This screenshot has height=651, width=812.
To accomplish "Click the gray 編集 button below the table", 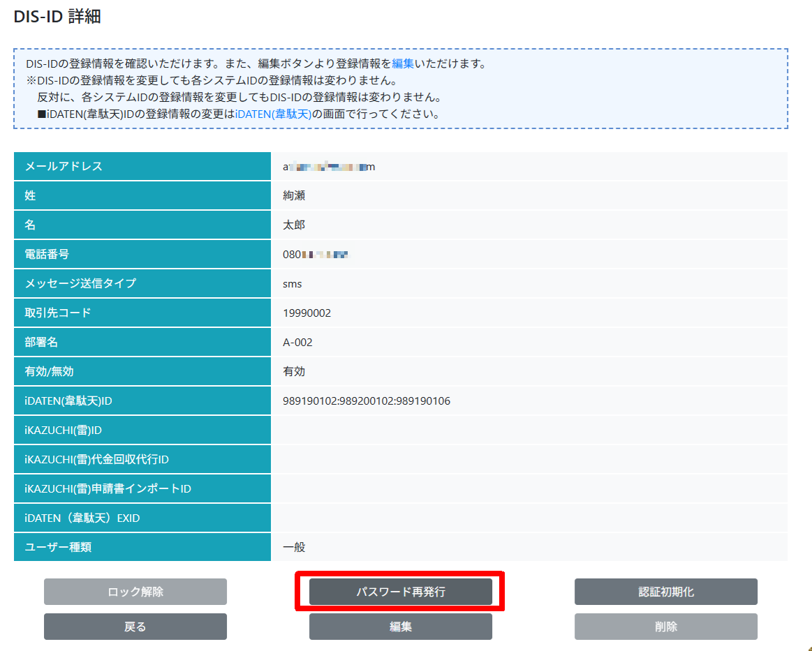I will pyautogui.click(x=400, y=627).
